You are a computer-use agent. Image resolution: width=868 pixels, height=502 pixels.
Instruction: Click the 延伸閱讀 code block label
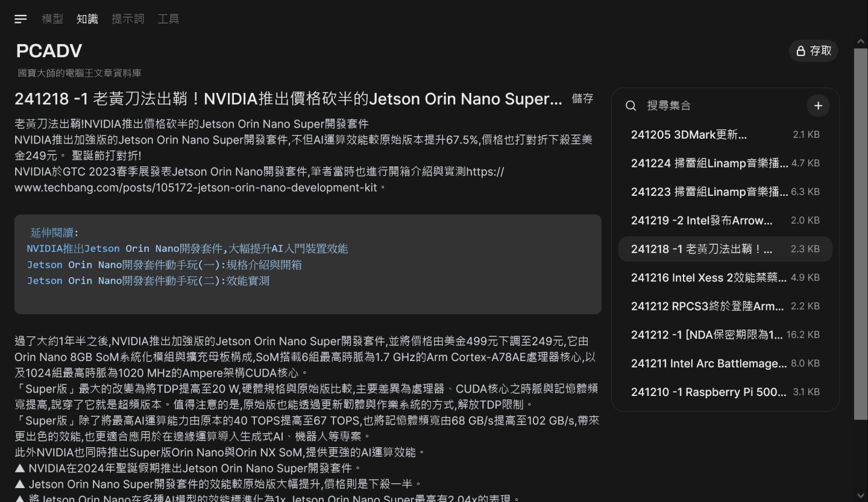point(55,233)
